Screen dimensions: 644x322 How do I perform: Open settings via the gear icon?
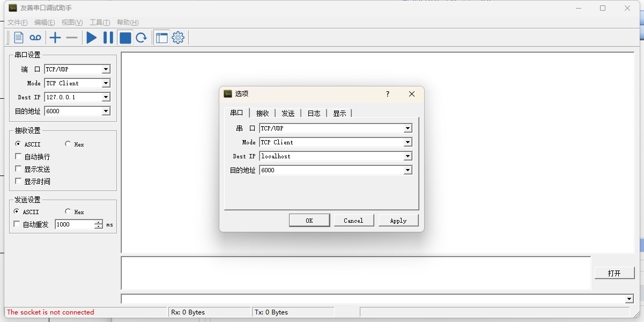click(178, 38)
